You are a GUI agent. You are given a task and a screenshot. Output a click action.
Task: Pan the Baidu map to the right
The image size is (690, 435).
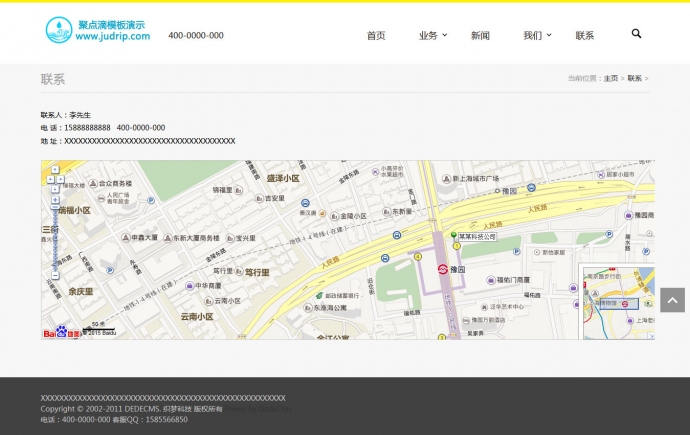click(60, 179)
